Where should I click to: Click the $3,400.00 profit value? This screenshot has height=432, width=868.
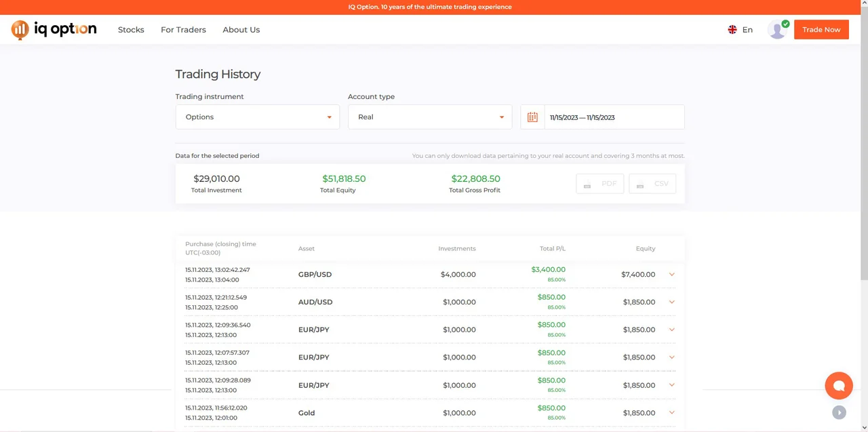[549, 269]
